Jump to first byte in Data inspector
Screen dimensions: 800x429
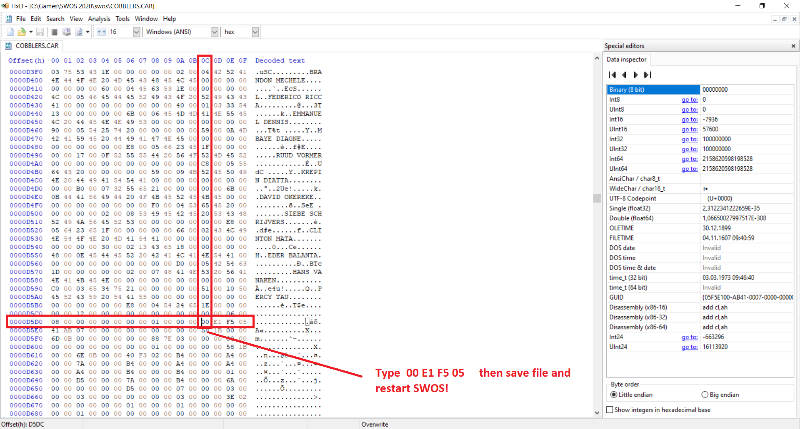point(612,75)
